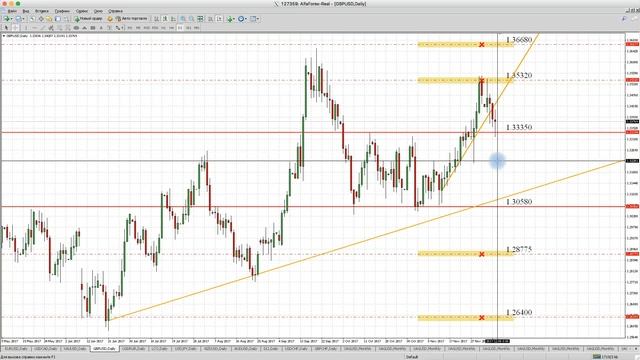
Task: Open the Вид menu
Action: (26, 11)
